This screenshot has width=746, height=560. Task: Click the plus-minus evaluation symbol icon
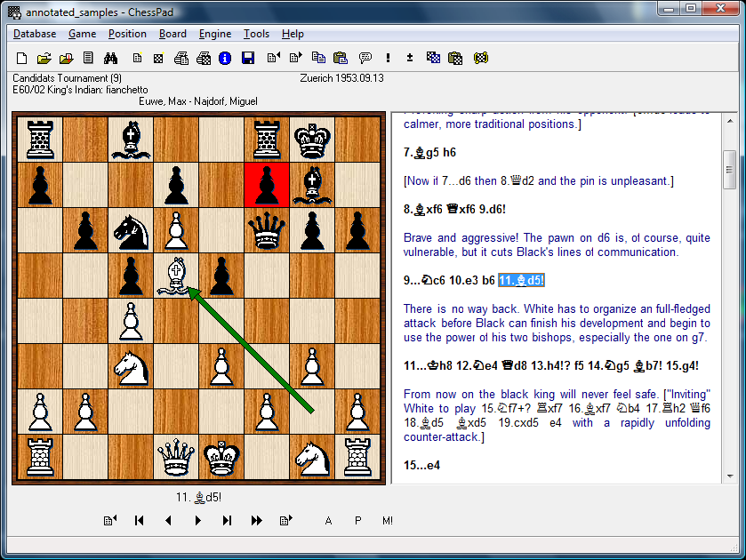(410, 59)
